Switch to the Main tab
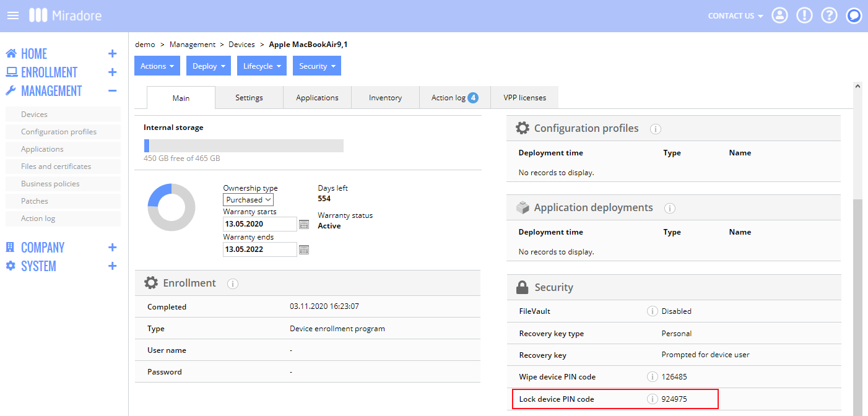The width and height of the screenshot is (868, 416). 181,98
